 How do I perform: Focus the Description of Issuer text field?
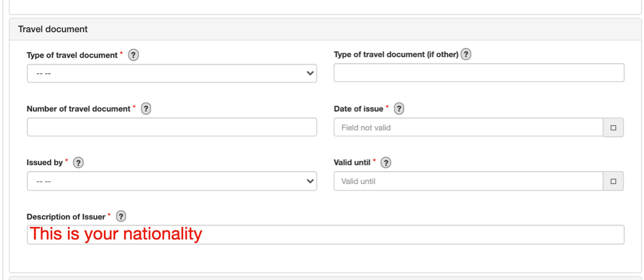tap(326, 235)
